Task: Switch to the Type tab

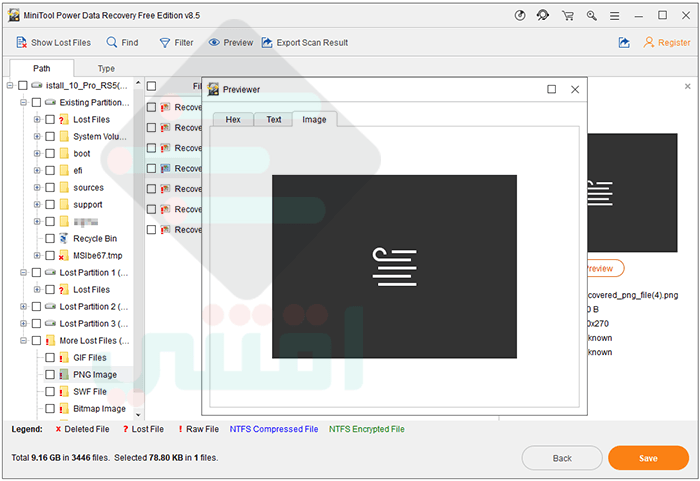Action: tap(106, 68)
